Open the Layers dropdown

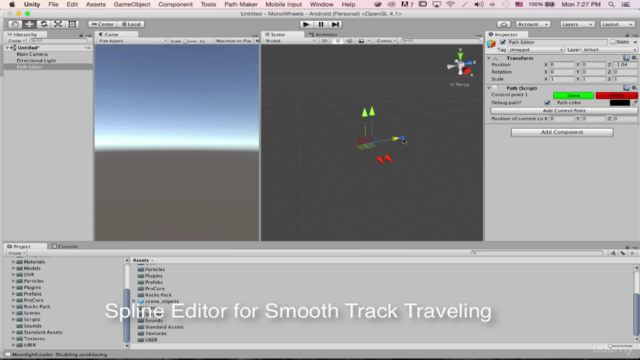[577, 24]
